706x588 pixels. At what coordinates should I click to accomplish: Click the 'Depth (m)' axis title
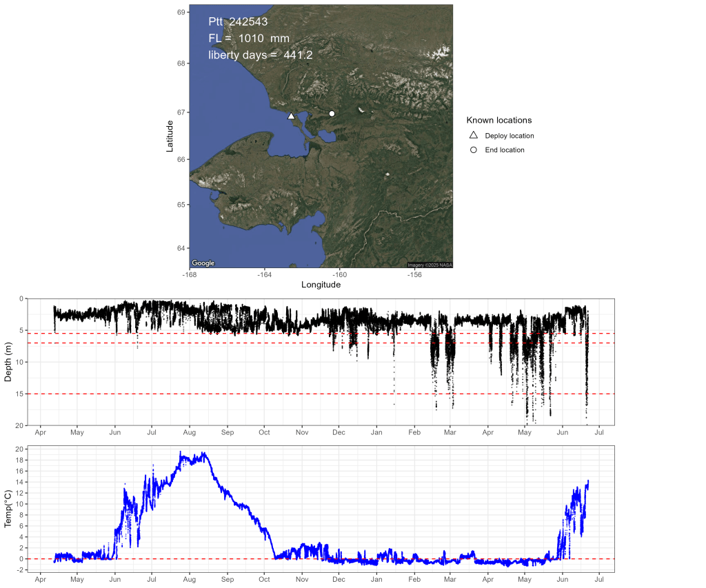(x=8, y=362)
